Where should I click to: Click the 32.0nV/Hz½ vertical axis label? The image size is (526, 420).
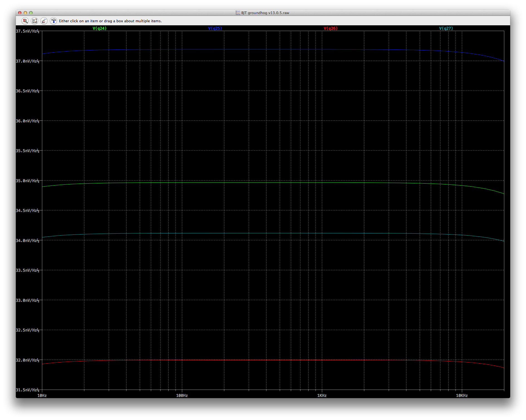coord(28,360)
